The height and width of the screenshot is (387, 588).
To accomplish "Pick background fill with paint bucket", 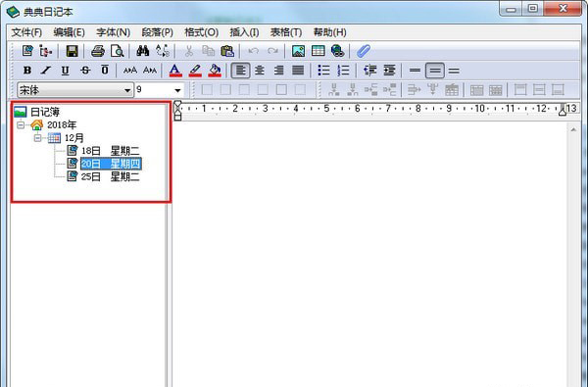I will click(x=215, y=71).
